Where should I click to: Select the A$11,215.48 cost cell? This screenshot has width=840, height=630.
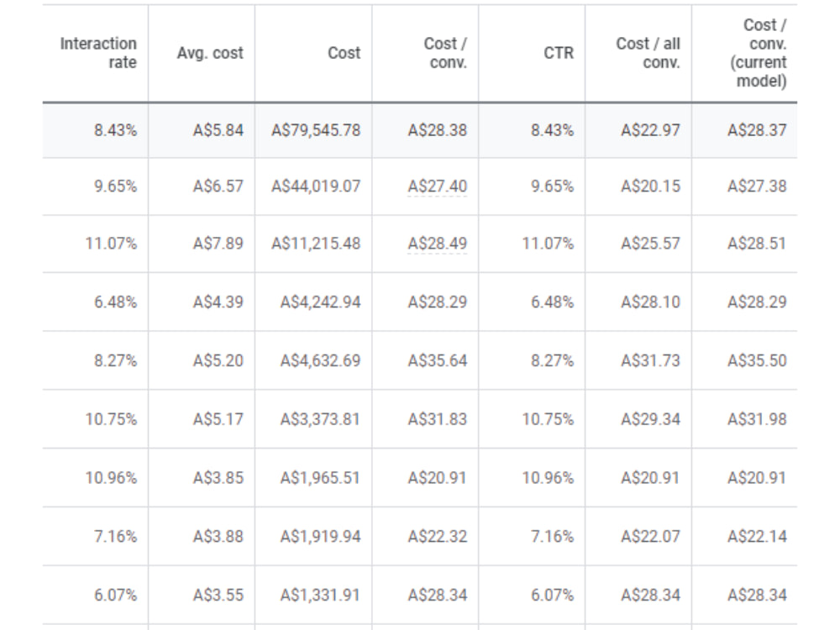pos(316,244)
